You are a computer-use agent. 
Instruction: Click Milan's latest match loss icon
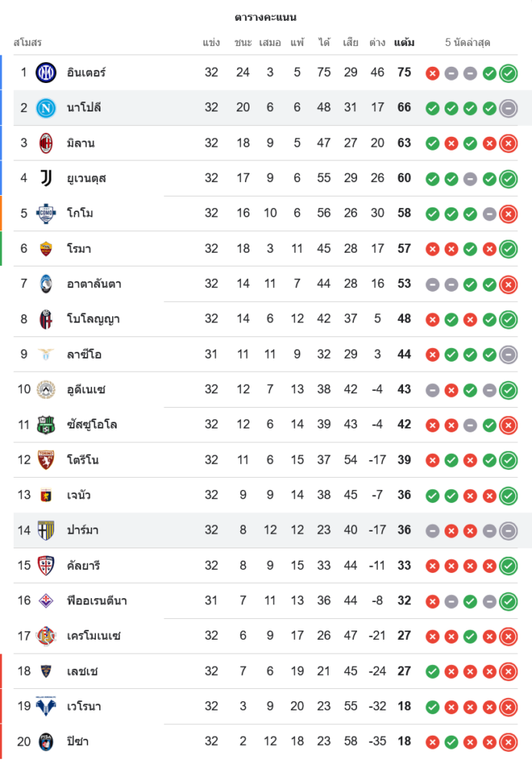coord(507,144)
